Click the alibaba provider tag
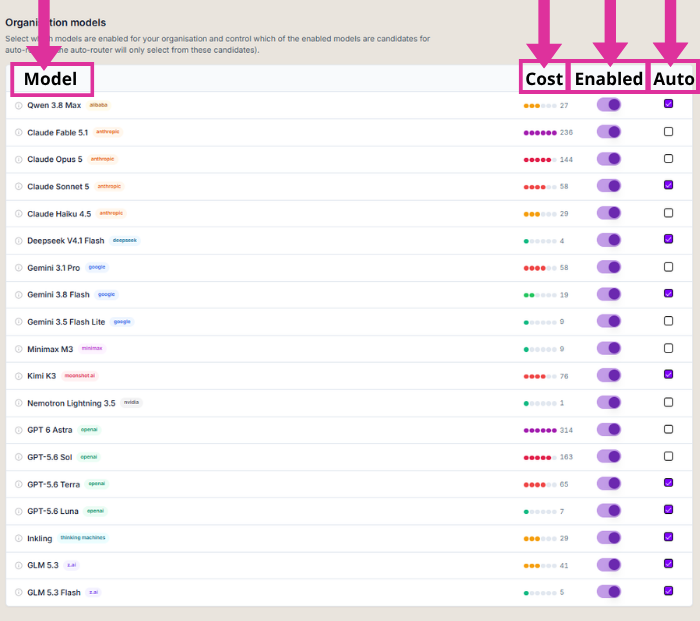Image resolution: width=700 pixels, height=621 pixels. [x=98, y=105]
